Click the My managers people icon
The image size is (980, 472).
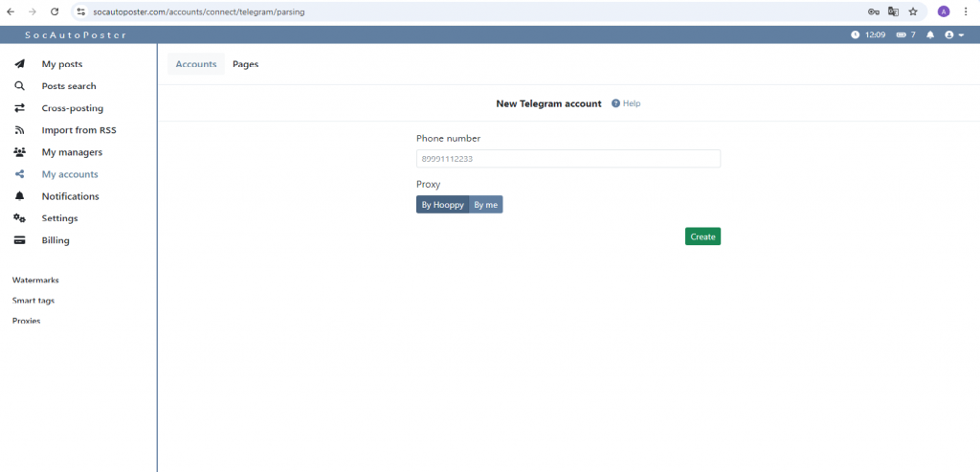pyautogui.click(x=19, y=152)
